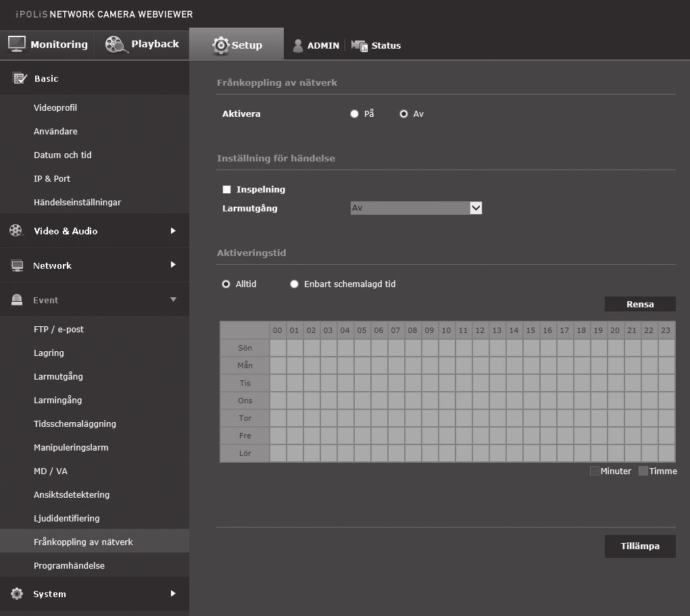Screen dimensions: 690x616
Task: Expand System menu arrow
Action: (x=173, y=593)
